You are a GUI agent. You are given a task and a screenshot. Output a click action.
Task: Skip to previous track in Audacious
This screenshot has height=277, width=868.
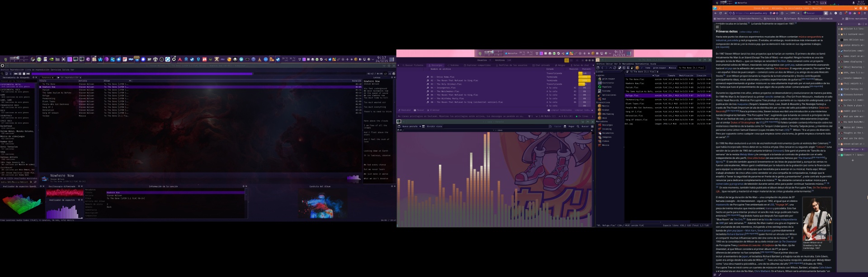pos(15,73)
